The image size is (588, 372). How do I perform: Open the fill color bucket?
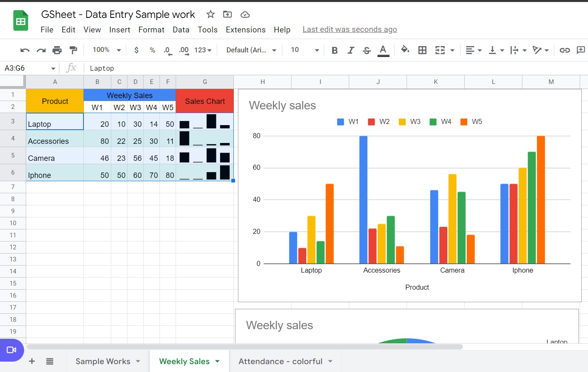pyautogui.click(x=405, y=50)
